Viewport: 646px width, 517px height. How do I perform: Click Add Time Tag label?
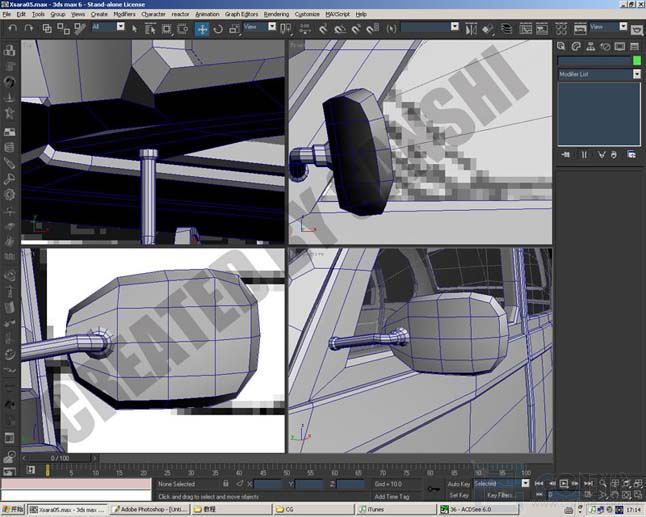[x=392, y=496]
